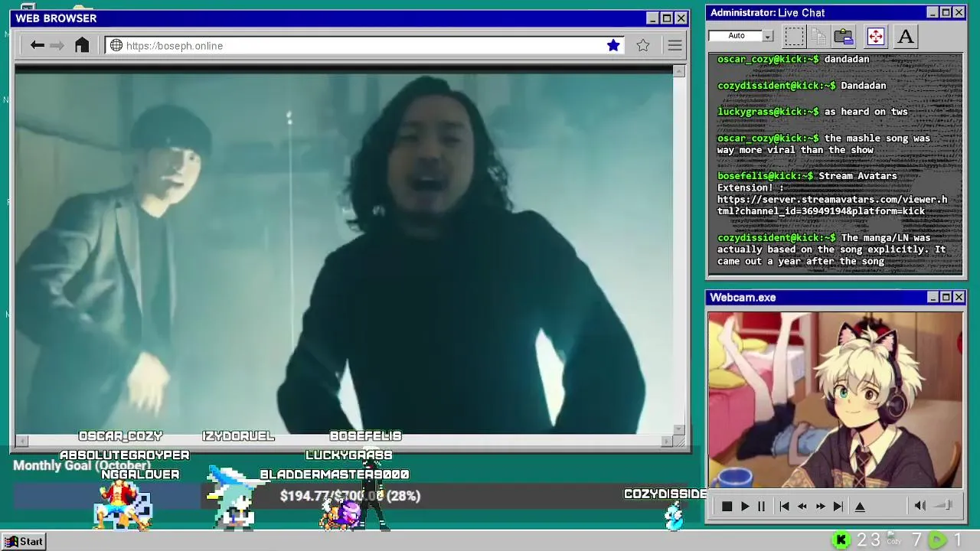Screen dimensions: 980x551
Task: Open the streamavatars viewer link in chat
Action: tap(832, 205)
